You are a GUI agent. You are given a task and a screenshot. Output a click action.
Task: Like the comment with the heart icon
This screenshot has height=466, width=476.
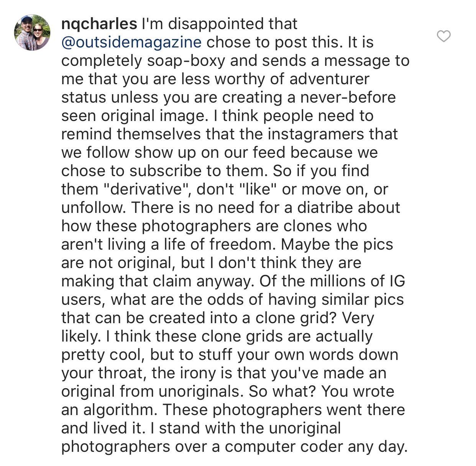443,36
